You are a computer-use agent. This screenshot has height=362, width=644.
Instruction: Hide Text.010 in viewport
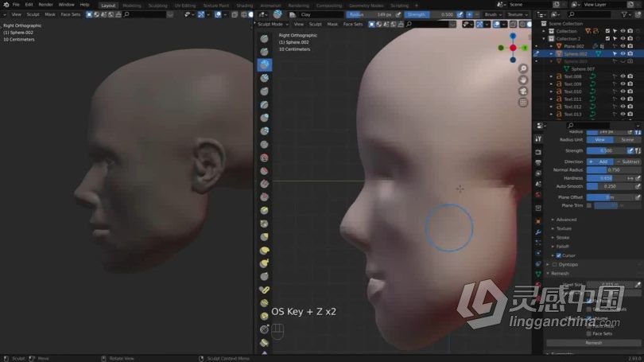tap(623, 91)
